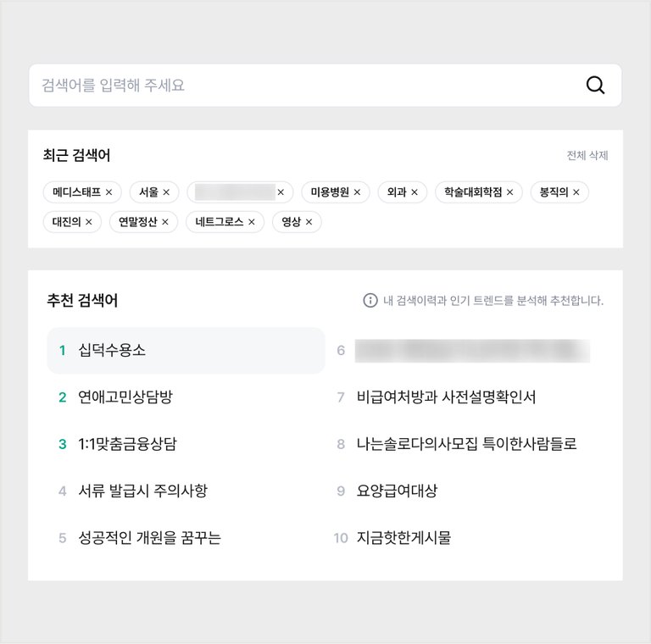Viewport: 651px width, 644px height.
Task: Remove the 네트그로스 recent search chip
Action: click(252, 222)
